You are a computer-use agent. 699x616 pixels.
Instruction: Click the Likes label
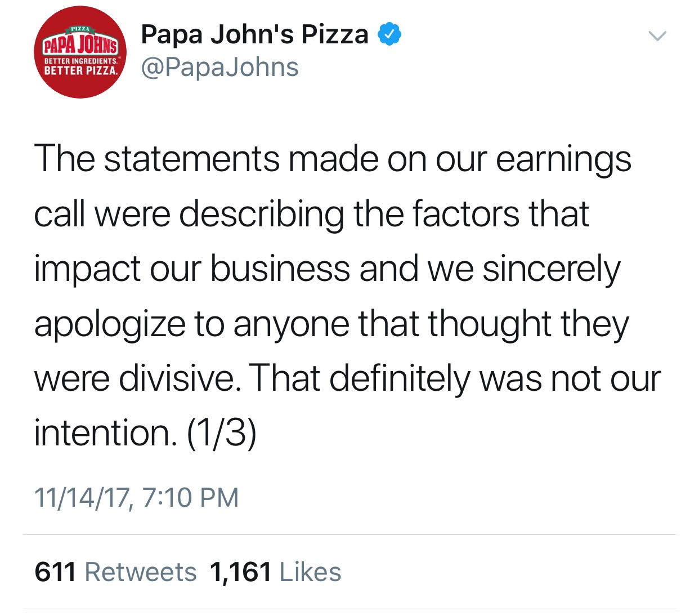pos(310,572)
